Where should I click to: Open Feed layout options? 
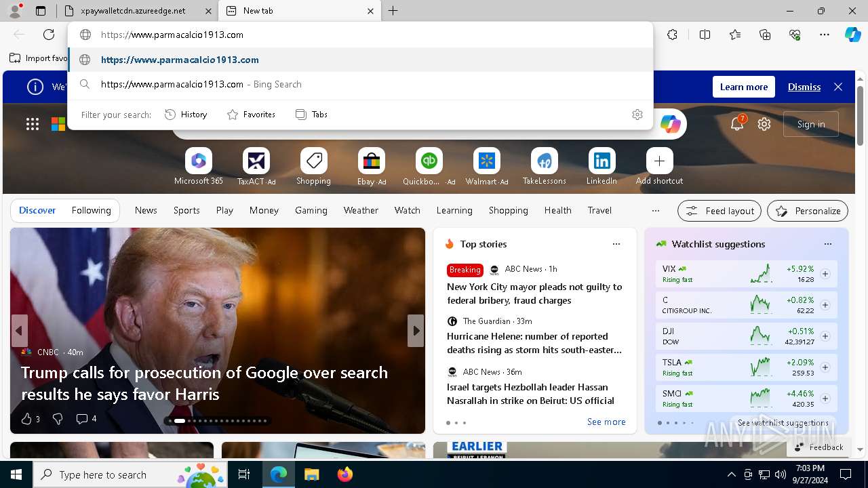(719, 211)
